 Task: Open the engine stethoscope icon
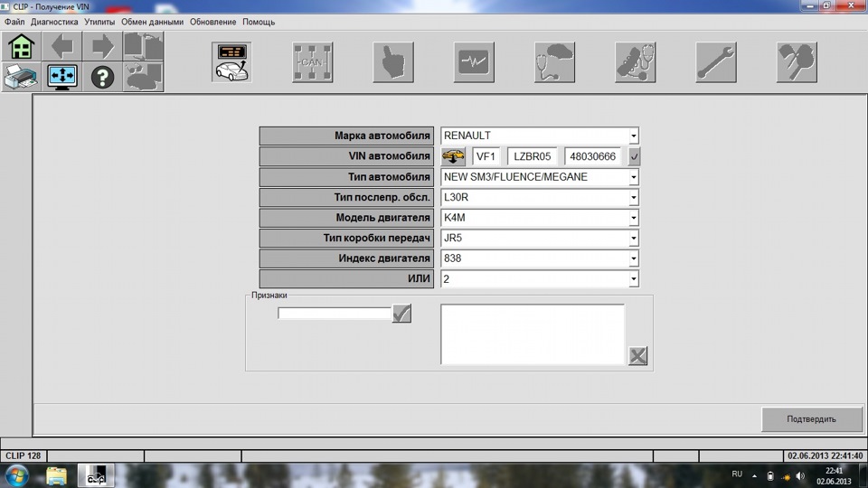(x=636, y=62)
